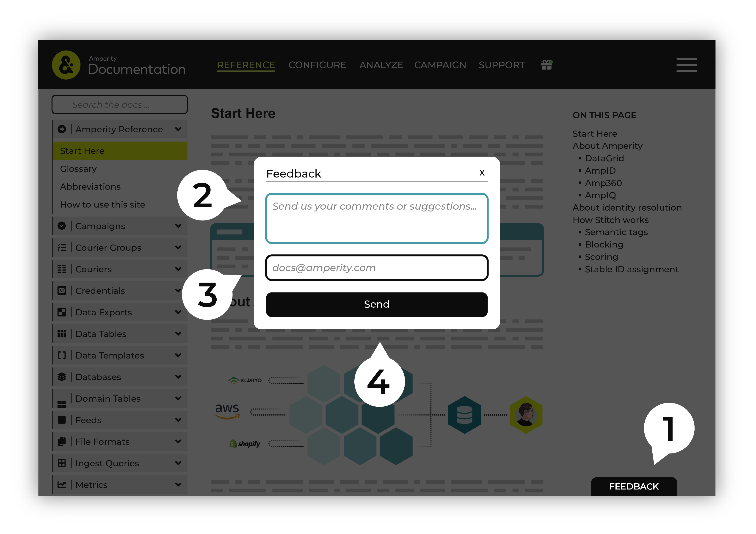The width and height of the screenshot is (756, 534).
Task: Select the REFERENCE navigation tab
Action: 246,65
